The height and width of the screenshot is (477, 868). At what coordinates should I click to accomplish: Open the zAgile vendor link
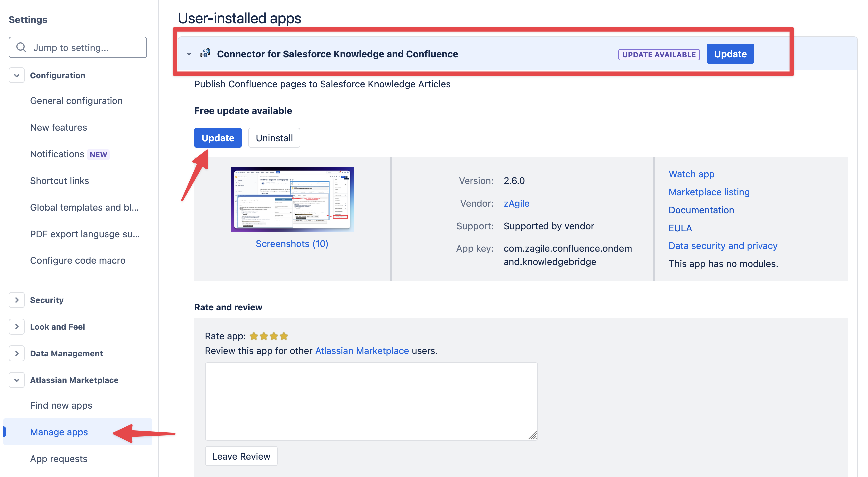point(516,203)
